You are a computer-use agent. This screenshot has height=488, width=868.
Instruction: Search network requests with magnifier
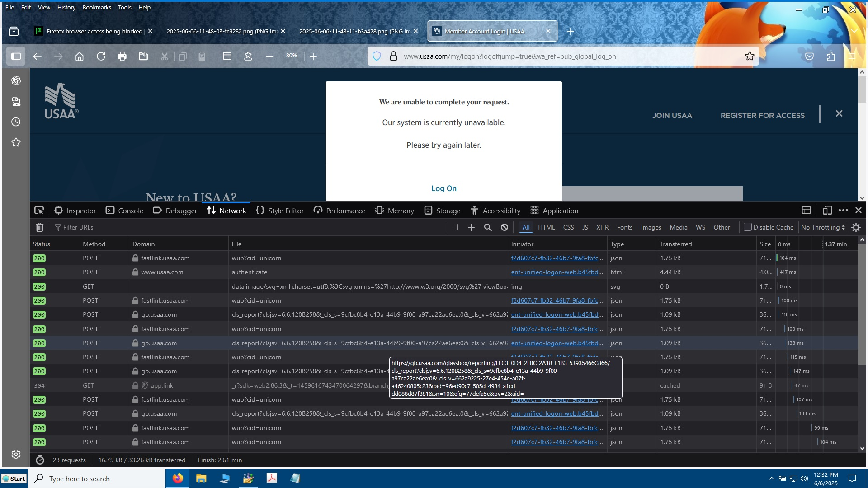(x=488, y=227)
